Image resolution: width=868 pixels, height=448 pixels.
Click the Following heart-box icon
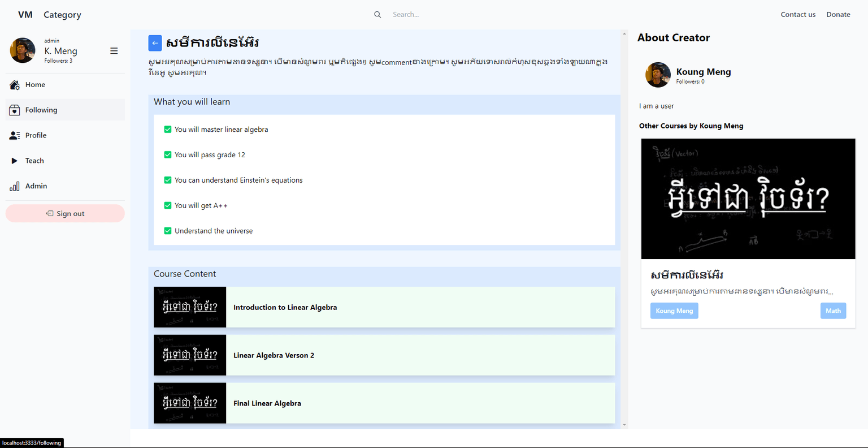(15, 110)
